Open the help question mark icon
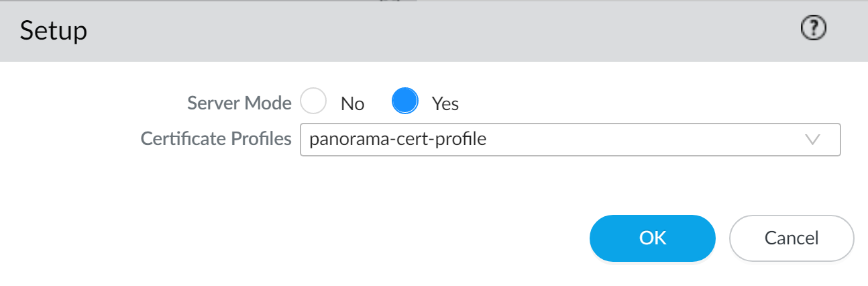Viewport: 868px width, 286px height. 814,28
